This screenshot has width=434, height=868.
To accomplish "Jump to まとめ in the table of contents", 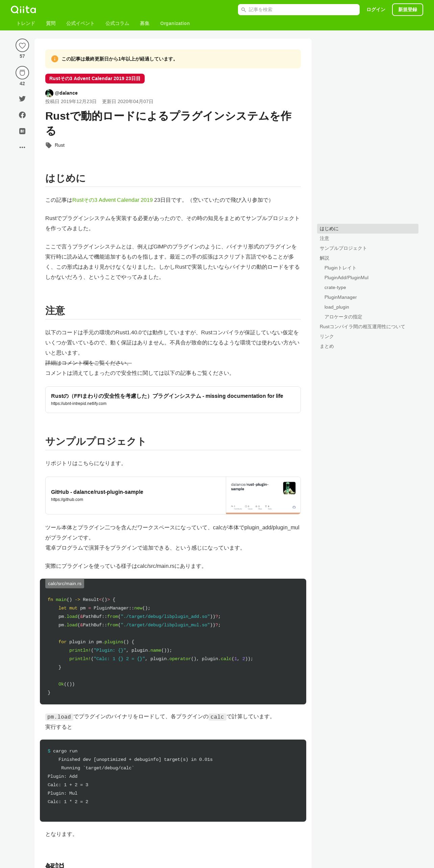I will tap(327, 346).
